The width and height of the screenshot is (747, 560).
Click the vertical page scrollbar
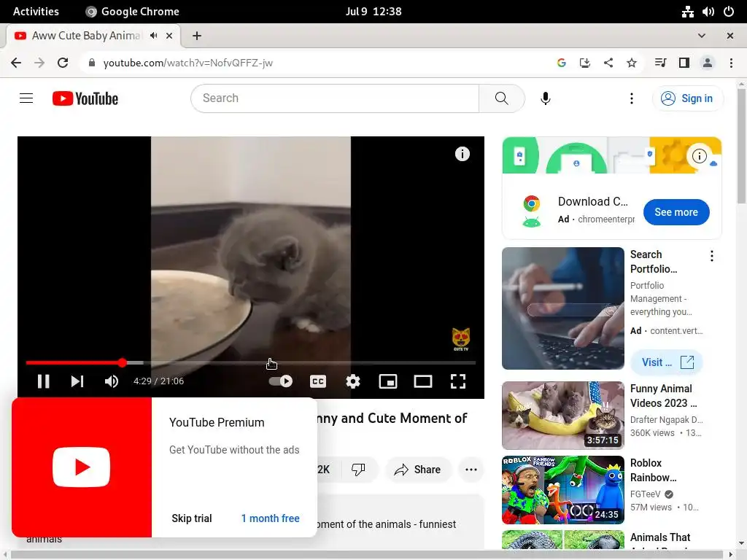click(741, 146)
